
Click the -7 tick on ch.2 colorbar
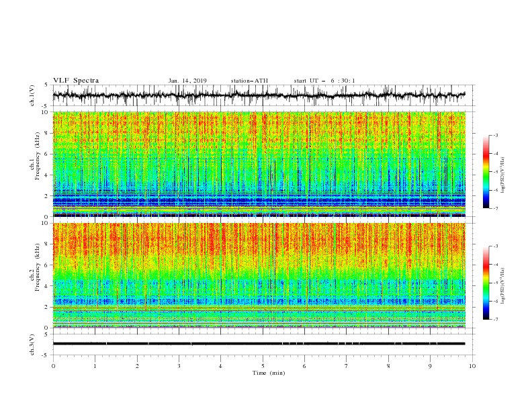pos(495,320)
